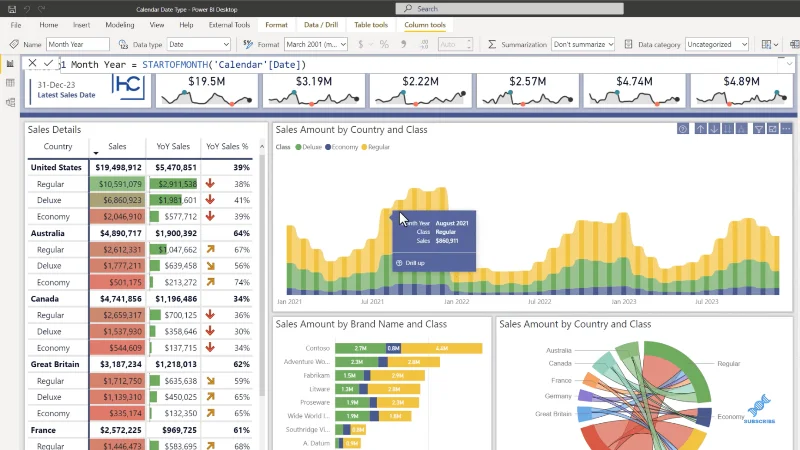The width and height of the screenshot is (800, 450).
Task: Click the focus mode icon on area chart
Action: tap(773, 129)
